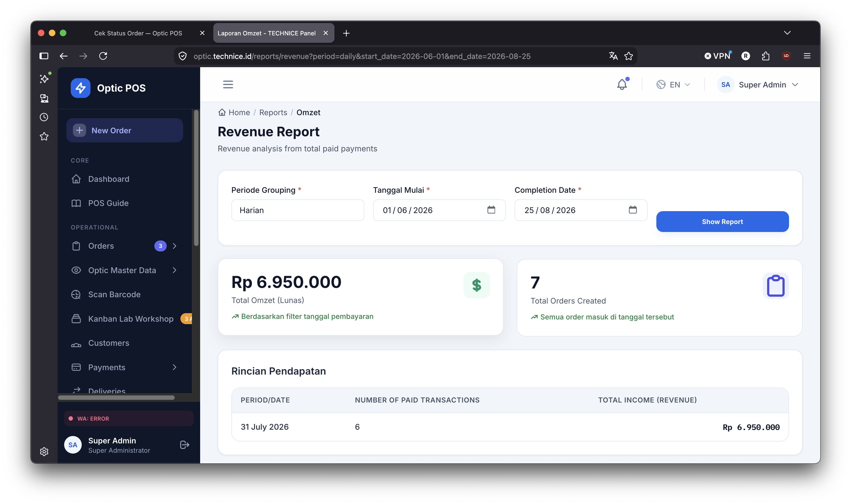
Task: Click the New Order button
Action: [124, 131]
